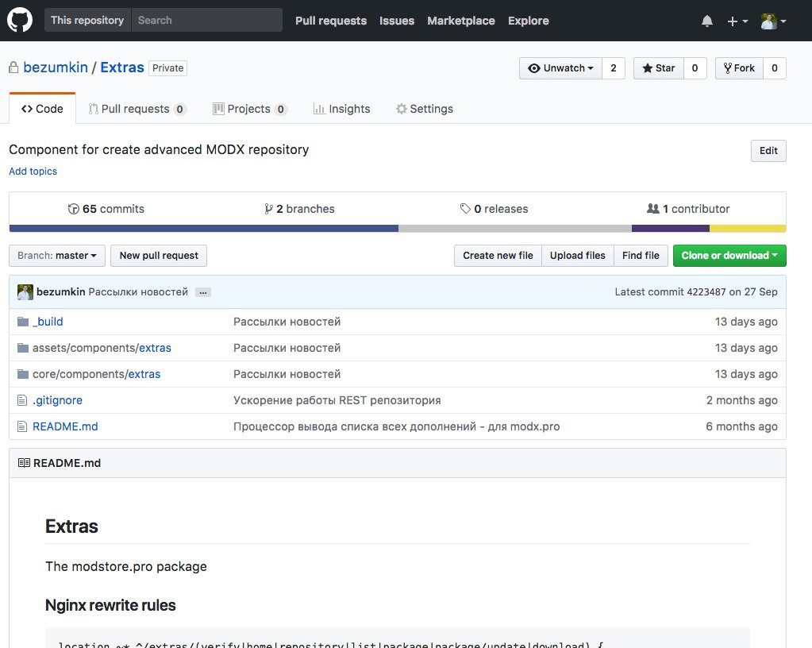Screen dimensions: 812x648
Task: Click the releases tag icon
Action: pos(465,209)
